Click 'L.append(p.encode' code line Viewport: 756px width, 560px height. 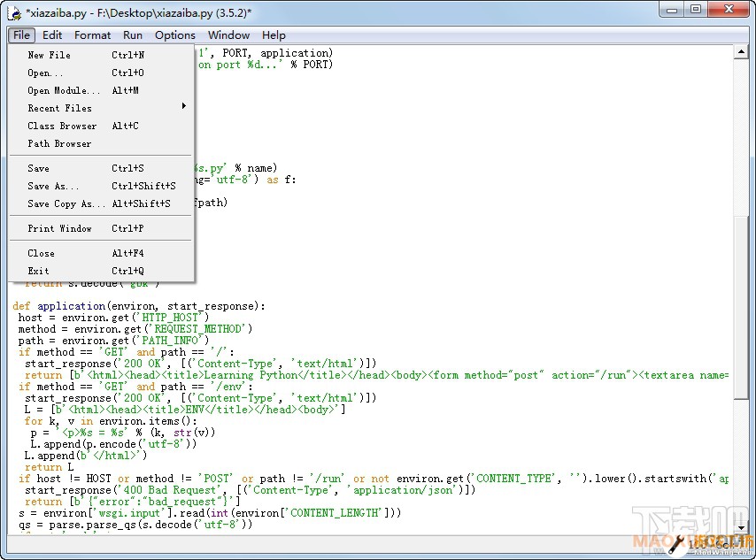pos(113,444)
